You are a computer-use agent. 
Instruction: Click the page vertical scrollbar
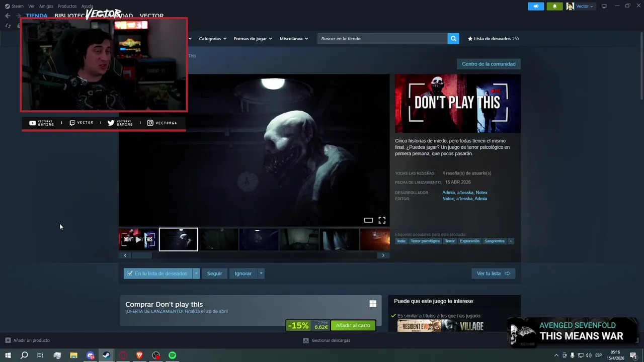[x=641, y=65]
